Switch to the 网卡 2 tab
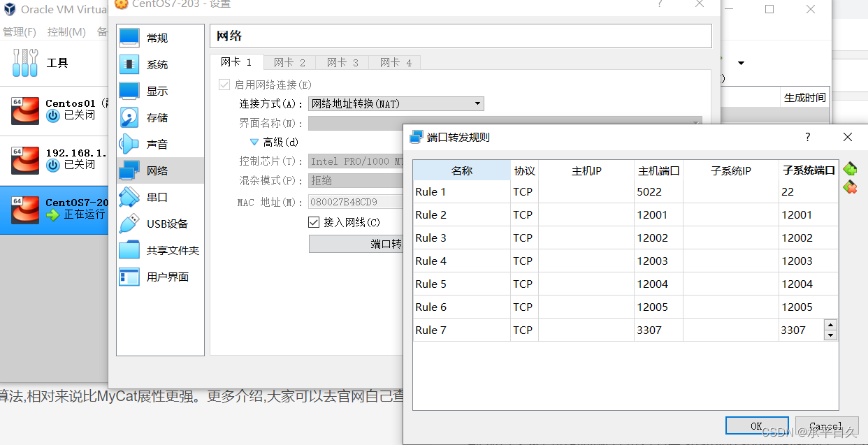 pyautogui.click(x=289, y=62)
